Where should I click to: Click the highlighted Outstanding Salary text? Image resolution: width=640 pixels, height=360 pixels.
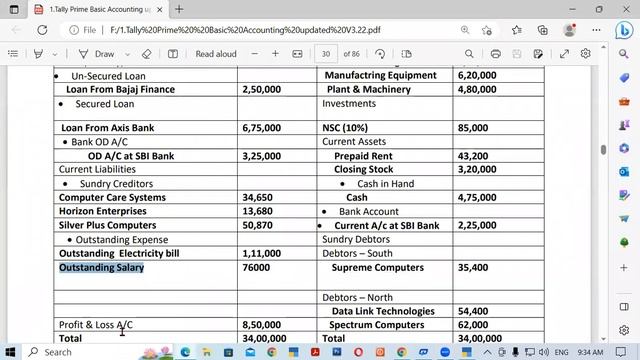102,267
